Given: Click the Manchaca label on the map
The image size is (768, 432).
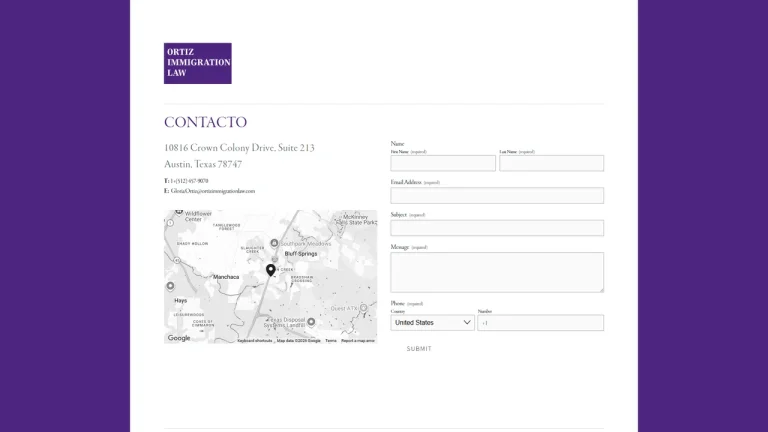Looking at the screenshot, I should tap(226, 277).
